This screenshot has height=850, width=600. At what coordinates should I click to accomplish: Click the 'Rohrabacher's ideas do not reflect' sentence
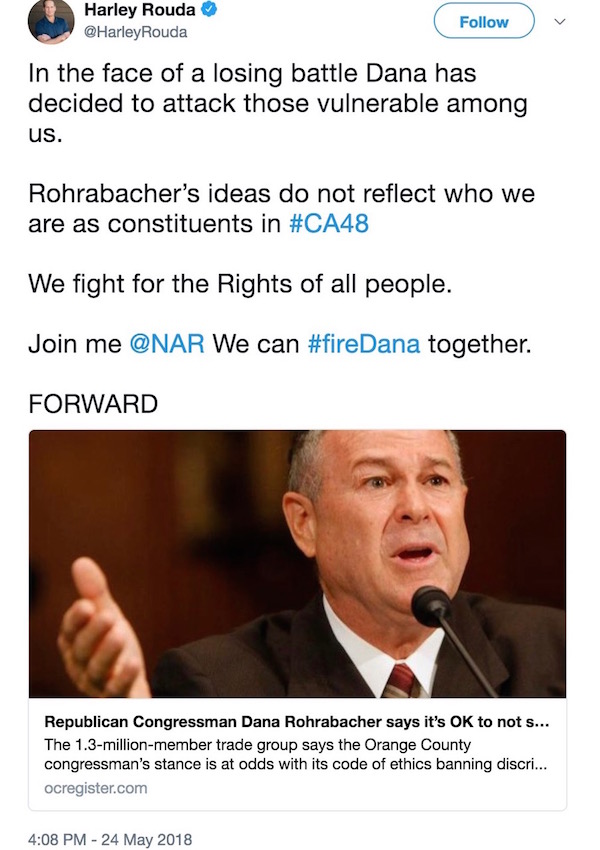(x=281, y=208)
